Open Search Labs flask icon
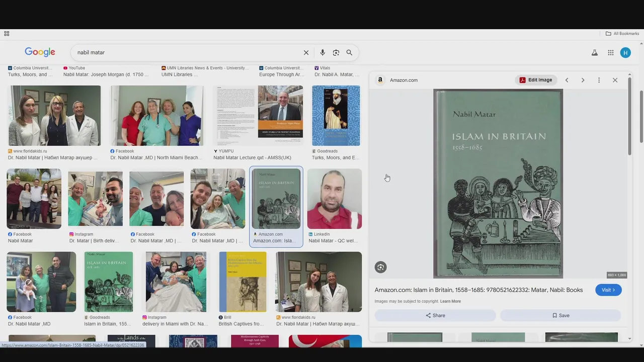644x362 pixels. point(595,53)
